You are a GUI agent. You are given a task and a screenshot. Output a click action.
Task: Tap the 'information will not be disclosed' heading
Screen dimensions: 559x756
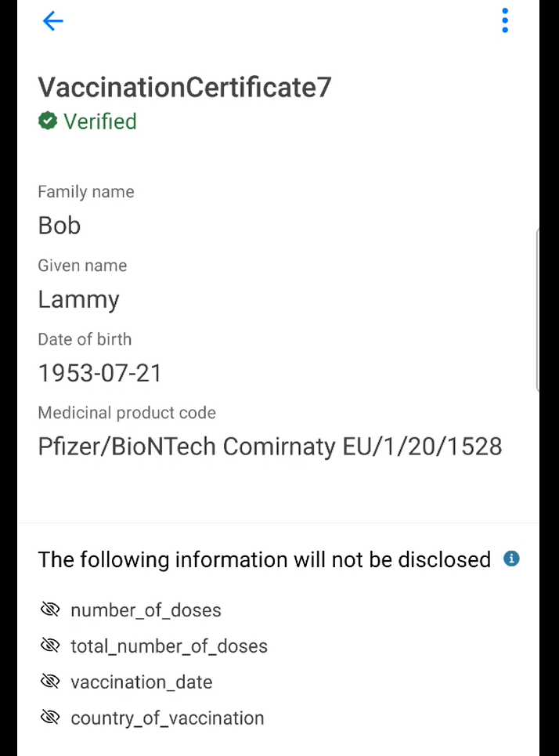point(265,559)
